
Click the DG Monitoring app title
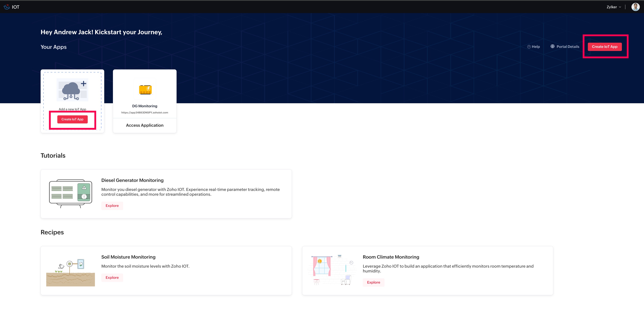coord(144,106)
